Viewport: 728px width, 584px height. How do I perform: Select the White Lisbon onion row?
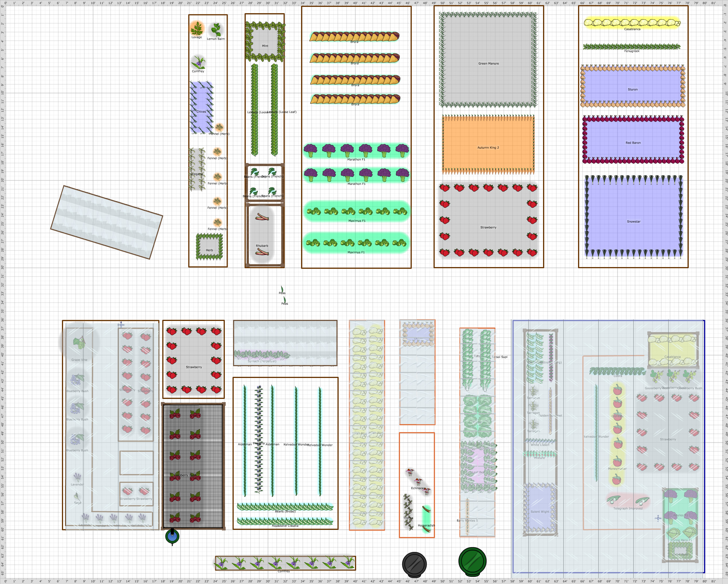(x=540, y=441)
